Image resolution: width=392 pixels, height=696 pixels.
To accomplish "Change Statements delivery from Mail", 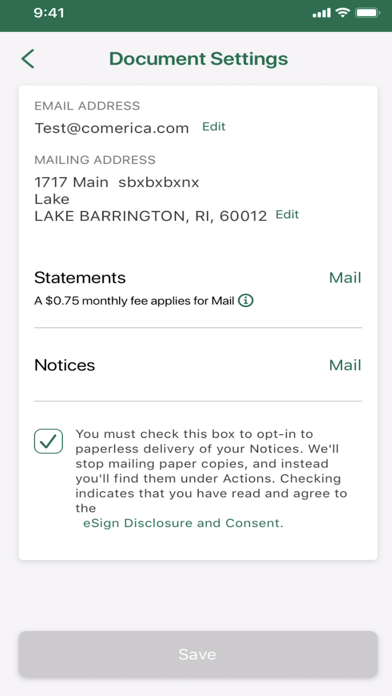I will click(345, 278).
